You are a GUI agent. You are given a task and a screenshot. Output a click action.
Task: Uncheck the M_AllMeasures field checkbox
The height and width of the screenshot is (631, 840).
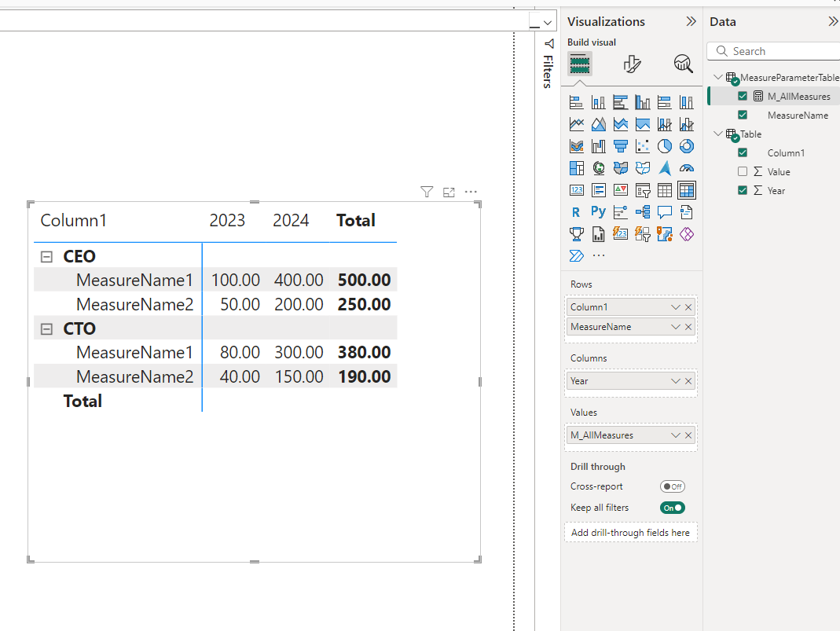pyautogui.click(x=743, y=97)
